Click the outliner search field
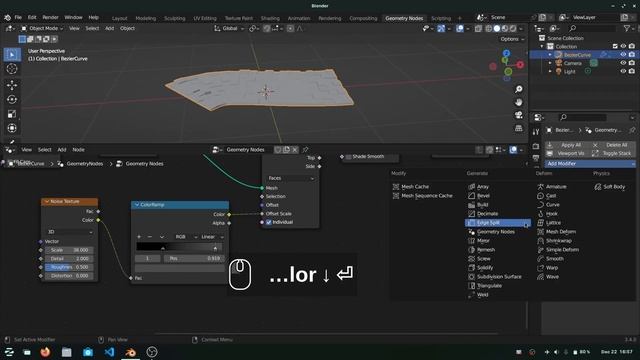This screenshot has width=640, height=360. click(592, 28)
